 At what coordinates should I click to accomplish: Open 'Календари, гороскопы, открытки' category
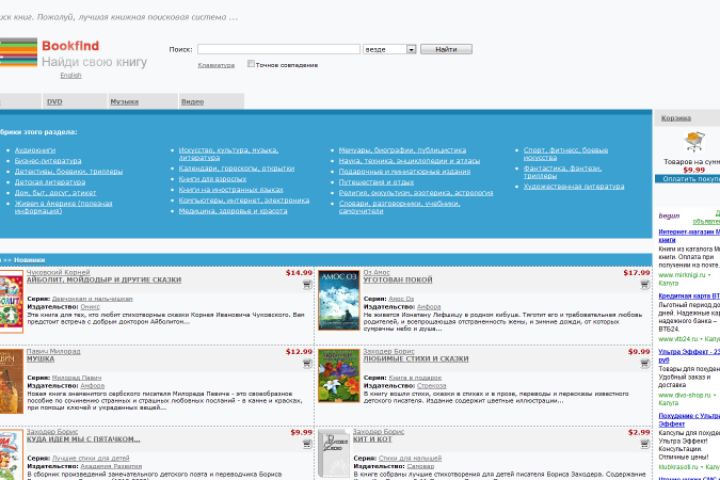(x=236, y=169)
